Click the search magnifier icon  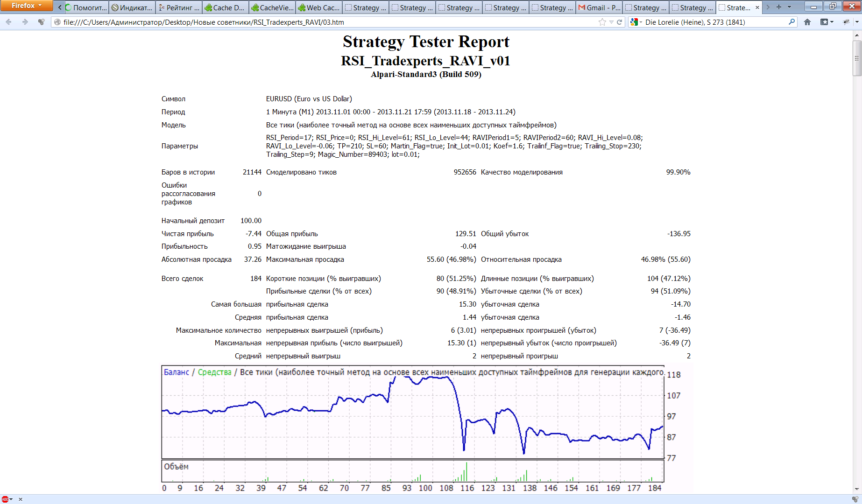791,22
